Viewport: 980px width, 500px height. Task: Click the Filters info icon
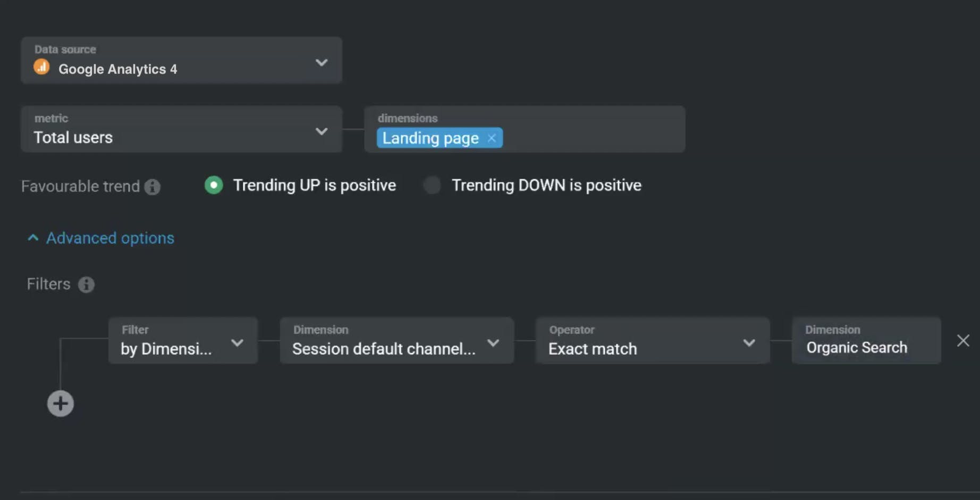pyautogui.click(x=86, y=285)
